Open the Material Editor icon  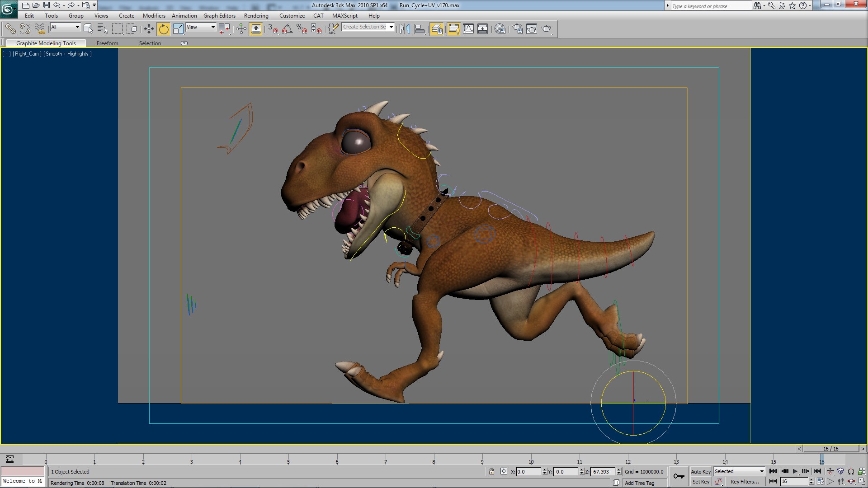[x=500, y=29]
